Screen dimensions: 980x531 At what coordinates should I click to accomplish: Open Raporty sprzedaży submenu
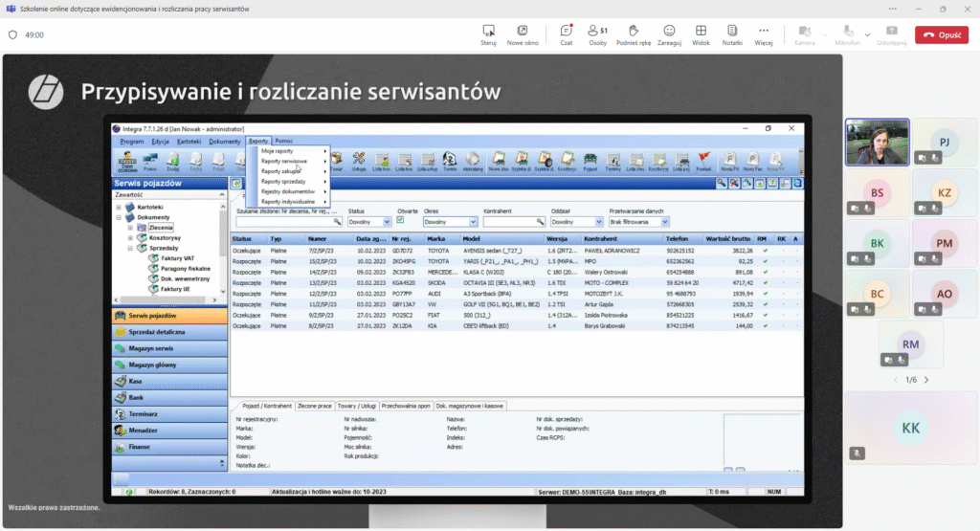(289, 182)
